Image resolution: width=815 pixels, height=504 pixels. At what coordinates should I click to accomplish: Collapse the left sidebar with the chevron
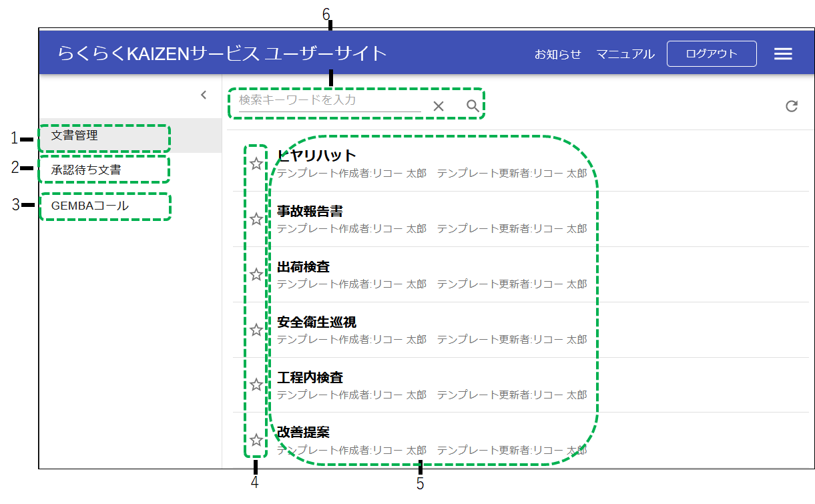pyautogui.click(x=204, y=95)
